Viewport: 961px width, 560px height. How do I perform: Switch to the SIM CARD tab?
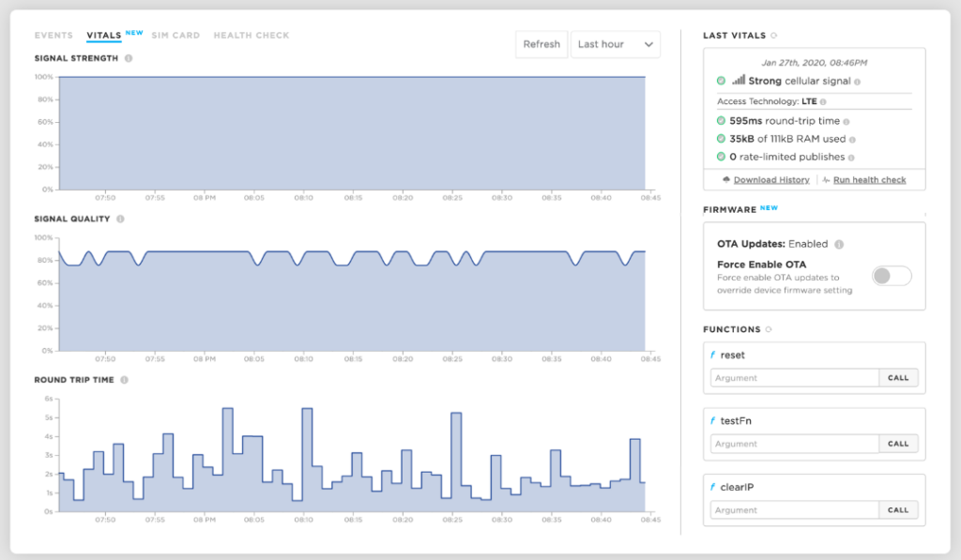[x=175, y=35]
